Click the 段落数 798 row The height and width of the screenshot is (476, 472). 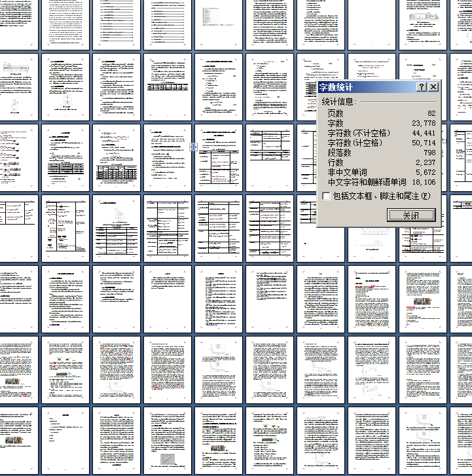(381, 153)
